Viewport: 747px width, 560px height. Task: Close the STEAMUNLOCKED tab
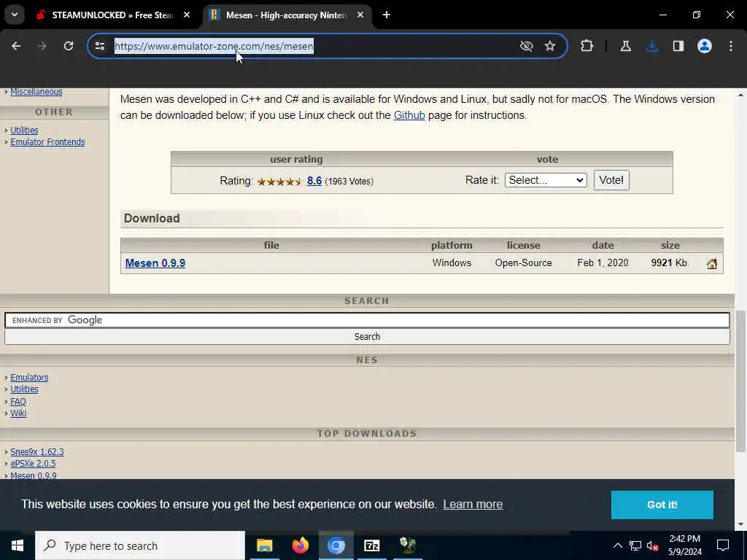[187, 15]
